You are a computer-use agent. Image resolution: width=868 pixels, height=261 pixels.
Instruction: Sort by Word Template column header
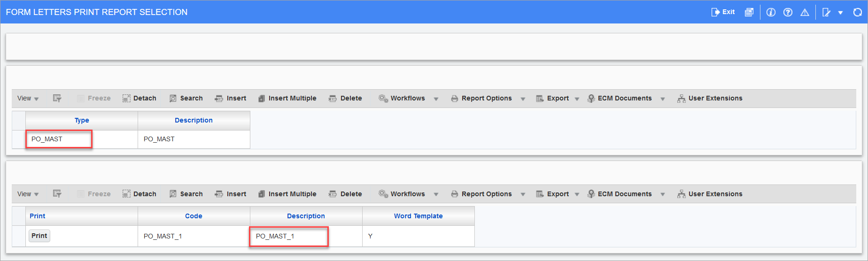click(x=418, y=216)
